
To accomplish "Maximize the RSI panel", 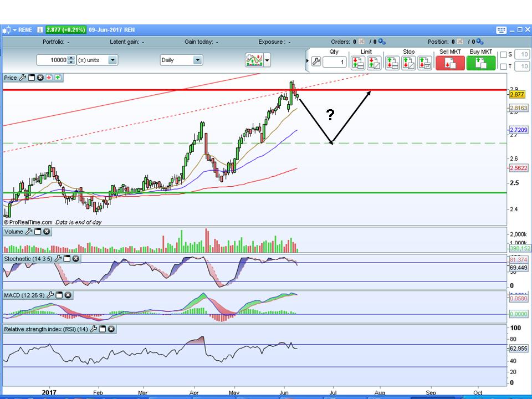I will coord(102,329).
